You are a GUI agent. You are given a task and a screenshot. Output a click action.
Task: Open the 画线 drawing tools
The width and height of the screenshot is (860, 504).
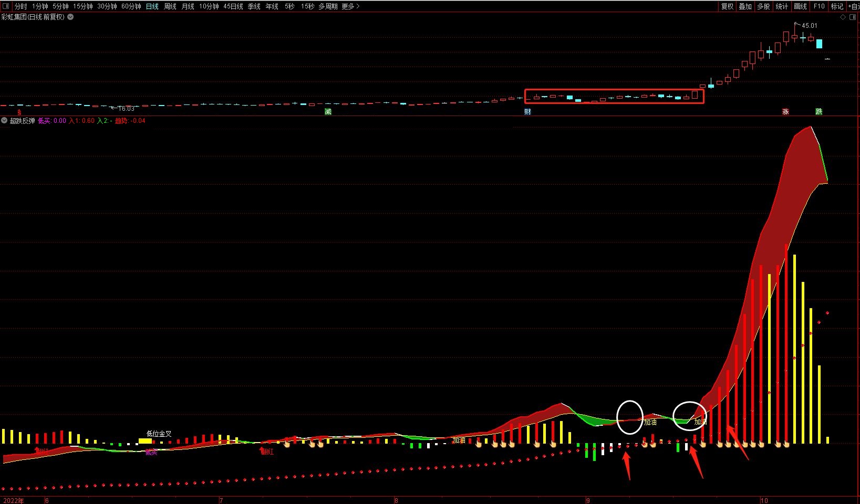pyautogui.click(x=800, y=6)
